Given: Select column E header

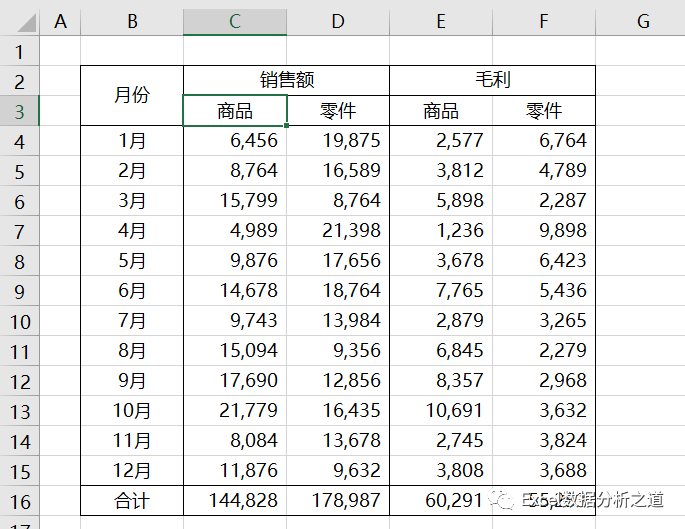Looking at the screenshot, I should point(441,21).
